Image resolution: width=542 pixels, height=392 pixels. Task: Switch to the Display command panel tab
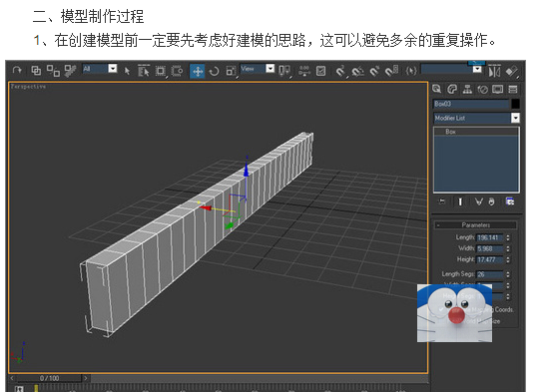tap(498, 90)
